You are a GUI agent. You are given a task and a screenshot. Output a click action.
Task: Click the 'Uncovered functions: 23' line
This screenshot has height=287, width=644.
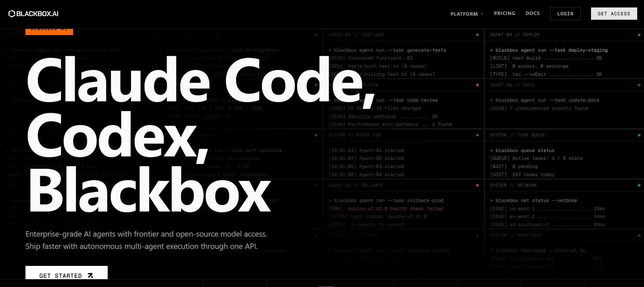(x=371, y=58)
